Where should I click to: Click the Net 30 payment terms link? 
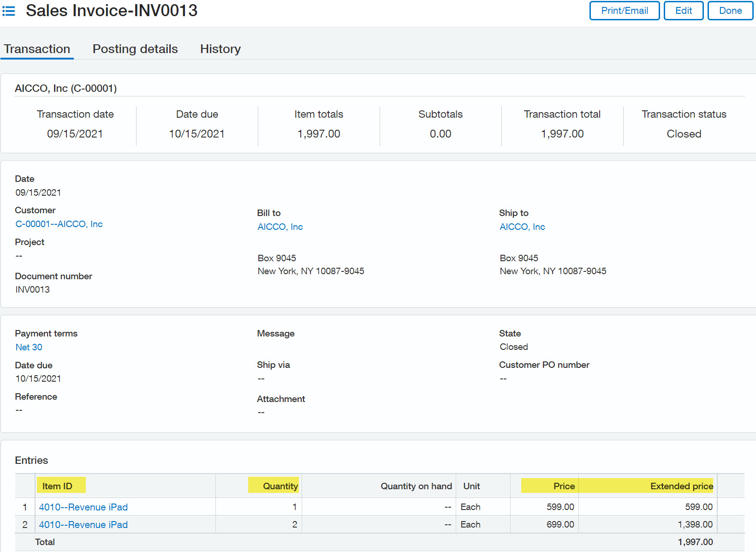click(29, 347)
